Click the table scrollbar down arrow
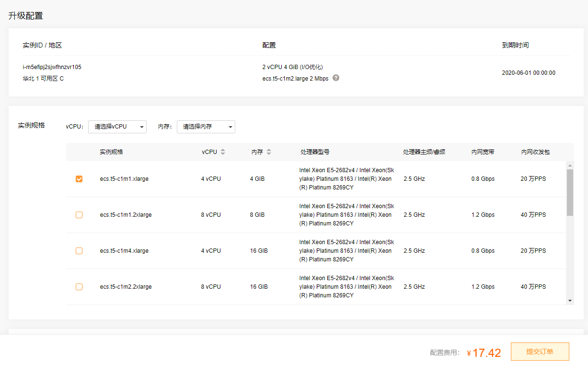This screenshot has height=365, width=588. click(x=570, y=301)
